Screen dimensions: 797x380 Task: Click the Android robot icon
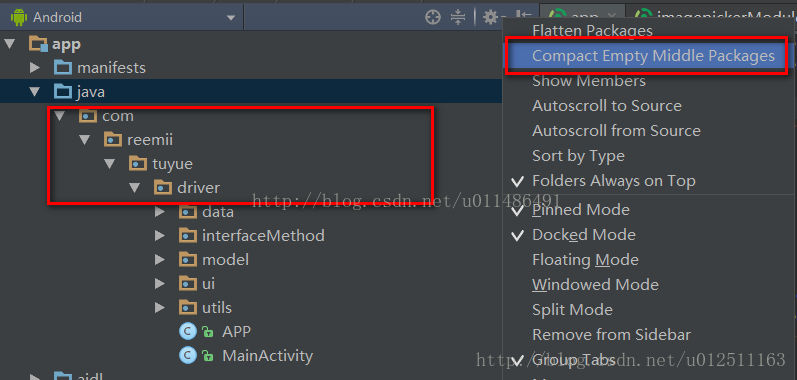[x=19, y=18]
